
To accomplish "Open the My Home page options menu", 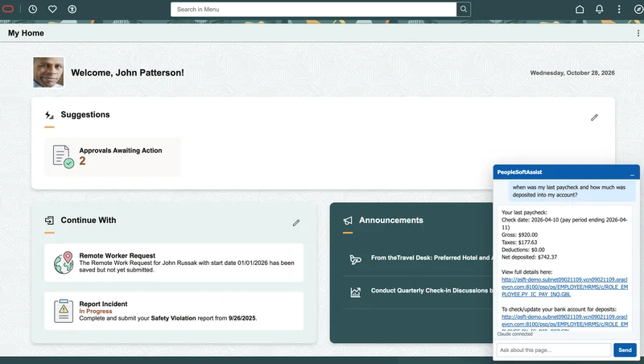I will (638, 33).
